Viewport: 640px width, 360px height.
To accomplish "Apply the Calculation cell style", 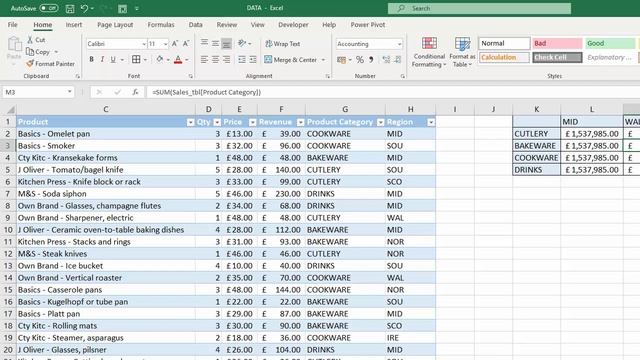I will point(504,57).
